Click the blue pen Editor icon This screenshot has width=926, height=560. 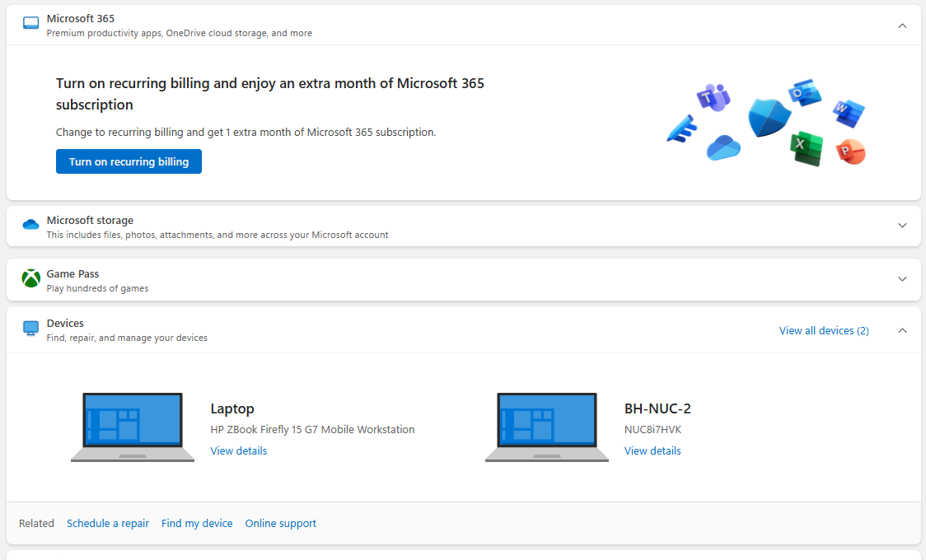pyautogui.click(x=682, y=128)
